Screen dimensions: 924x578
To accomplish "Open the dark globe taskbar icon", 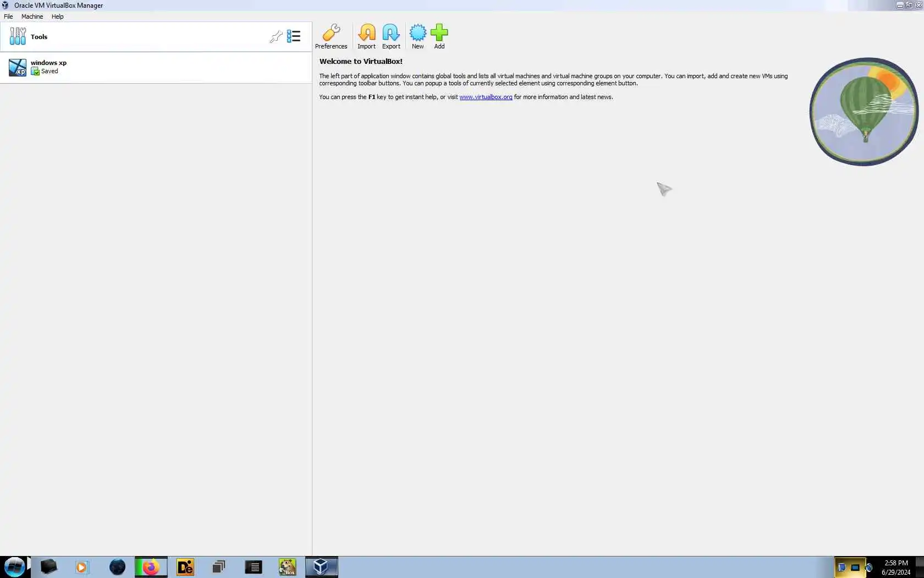I will click(x=117, y=567).
